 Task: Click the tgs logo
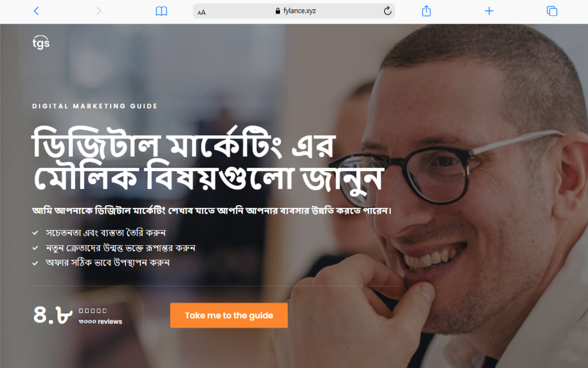41,43
